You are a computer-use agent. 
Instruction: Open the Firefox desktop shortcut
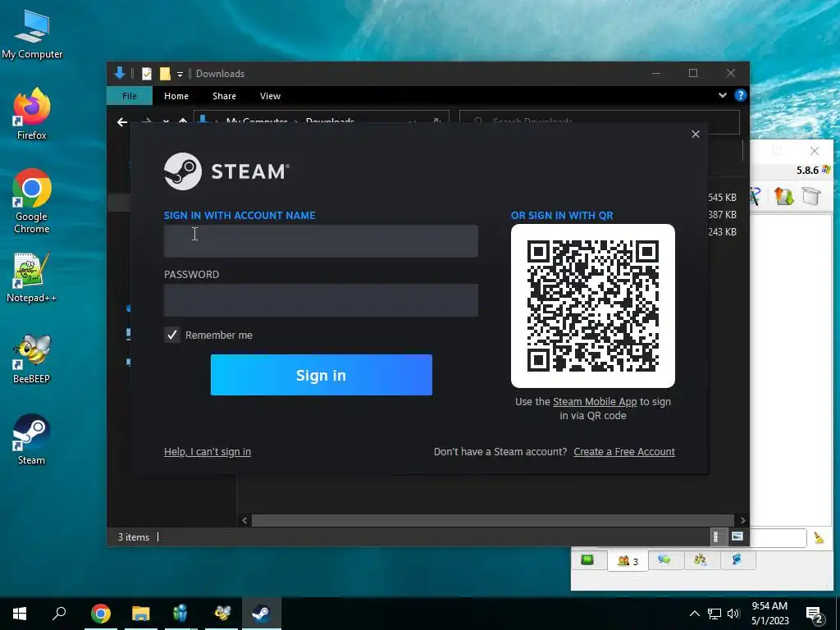[x=31, y=113]
